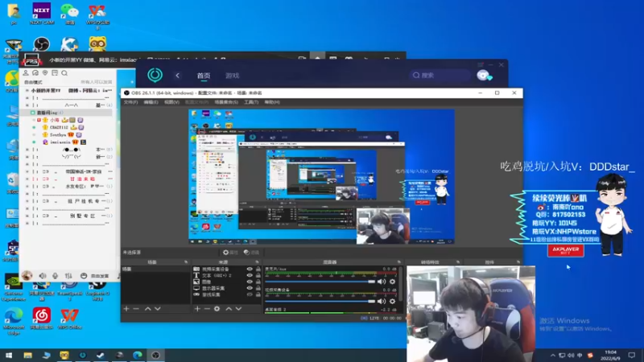644x362 pixels.
Task: Select the 显示器采集 source row
Action: tap(227, 288)
